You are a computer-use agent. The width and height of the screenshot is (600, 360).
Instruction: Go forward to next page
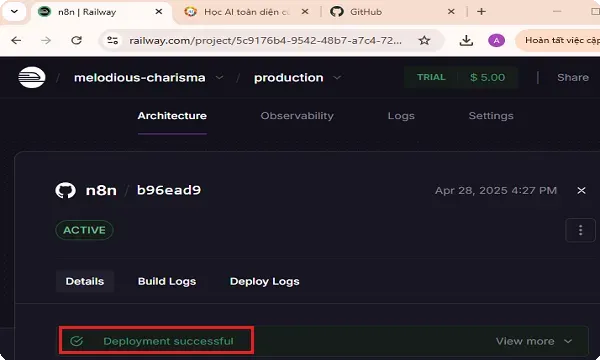tap(46, 40)
